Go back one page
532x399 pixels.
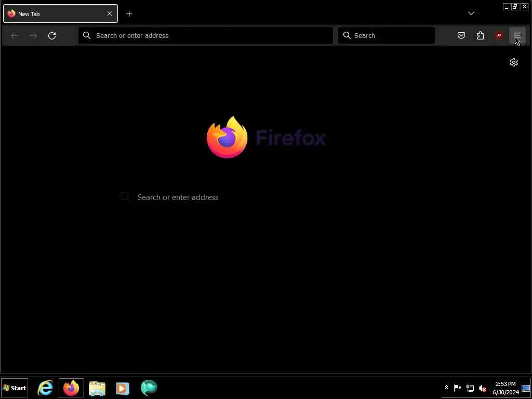click(x=14, y=36)
